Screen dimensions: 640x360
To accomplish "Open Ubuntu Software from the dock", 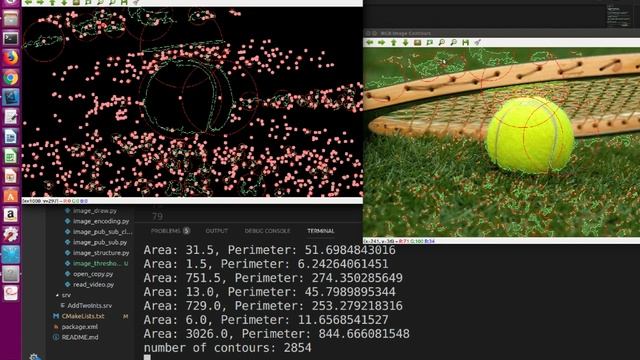I will coord(11,196).
